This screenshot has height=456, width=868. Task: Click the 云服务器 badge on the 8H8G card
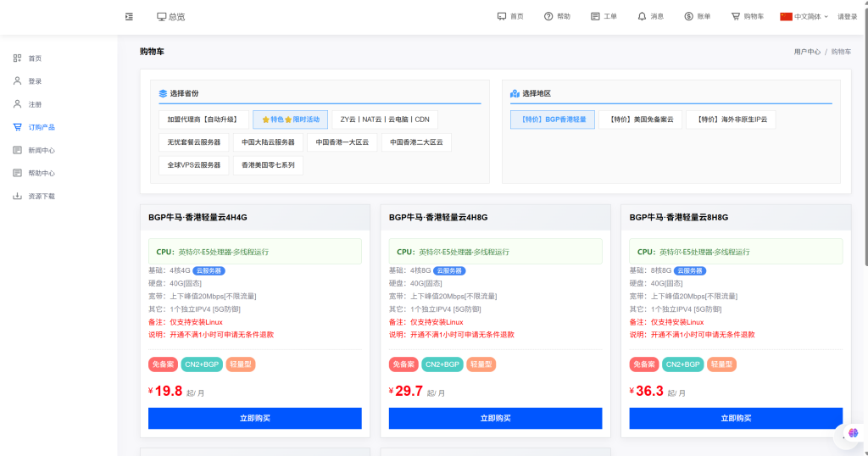690,270
